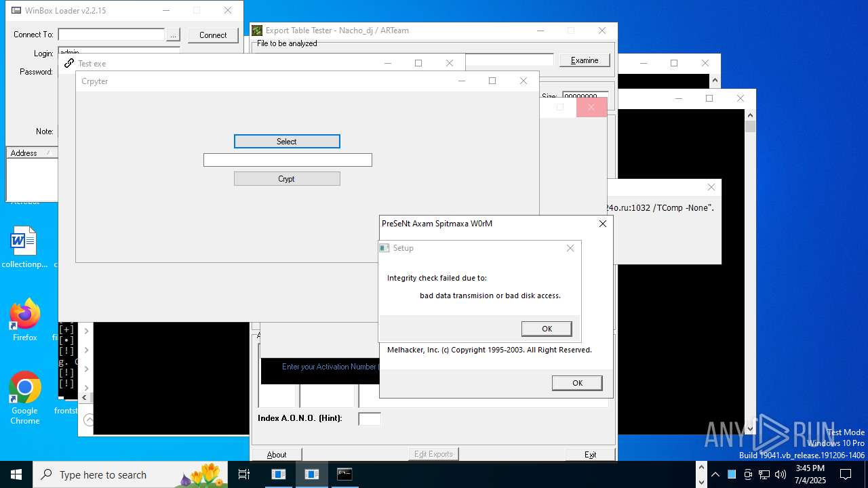Open the Action Center notification icon
868x488 pixels.
(846, 474)
